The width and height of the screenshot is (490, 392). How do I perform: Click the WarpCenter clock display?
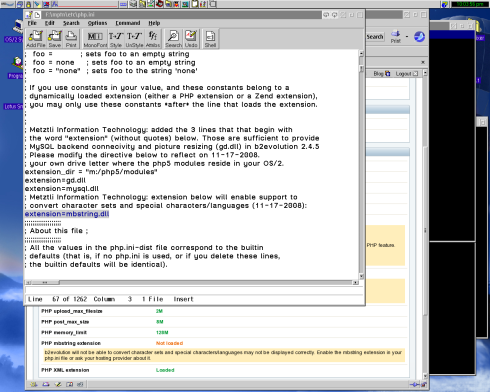pos(470,4)
